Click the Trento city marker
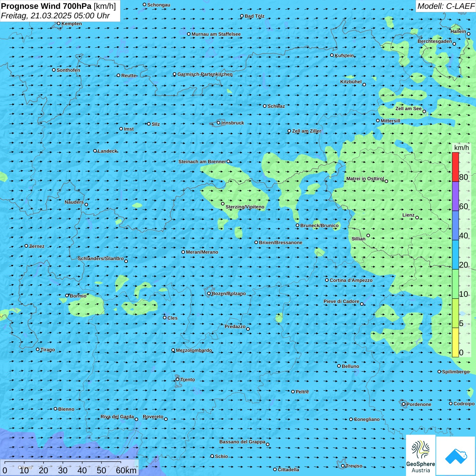Image resolution: width=476 pixels, height=476 pixels. (x=177, y=379)
